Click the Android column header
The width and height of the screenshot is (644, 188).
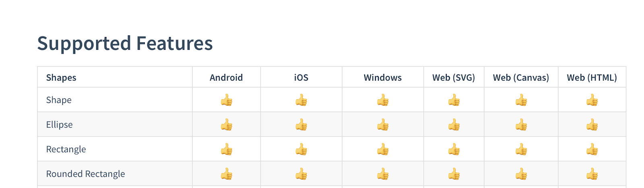pos(226,78)
